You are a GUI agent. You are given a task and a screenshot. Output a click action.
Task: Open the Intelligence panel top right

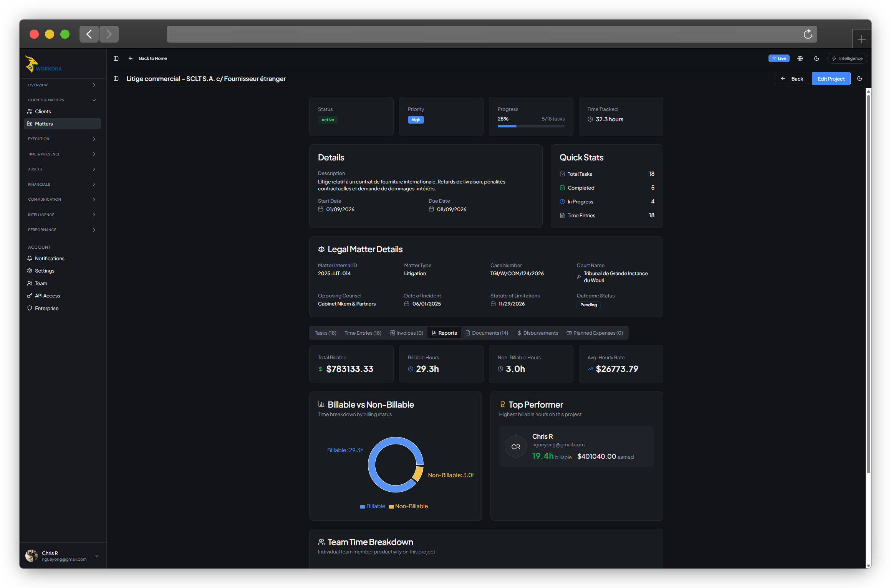click(x=847, y=58)
